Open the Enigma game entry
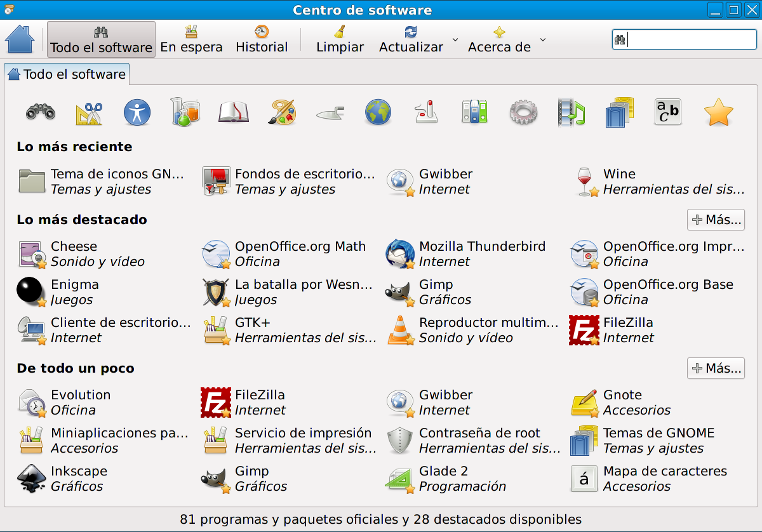The height and width of the screenshot is (532, 762). pos(58,292)
